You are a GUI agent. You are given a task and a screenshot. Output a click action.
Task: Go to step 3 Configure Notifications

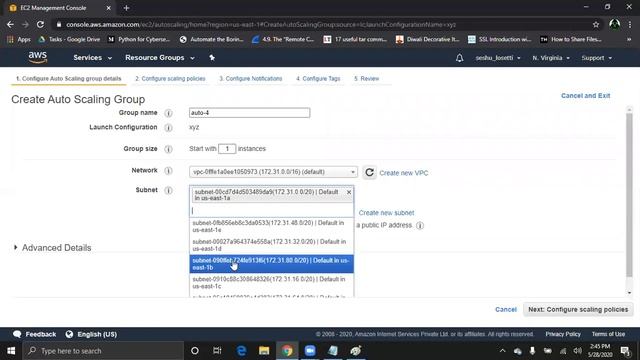pos(251,79)
